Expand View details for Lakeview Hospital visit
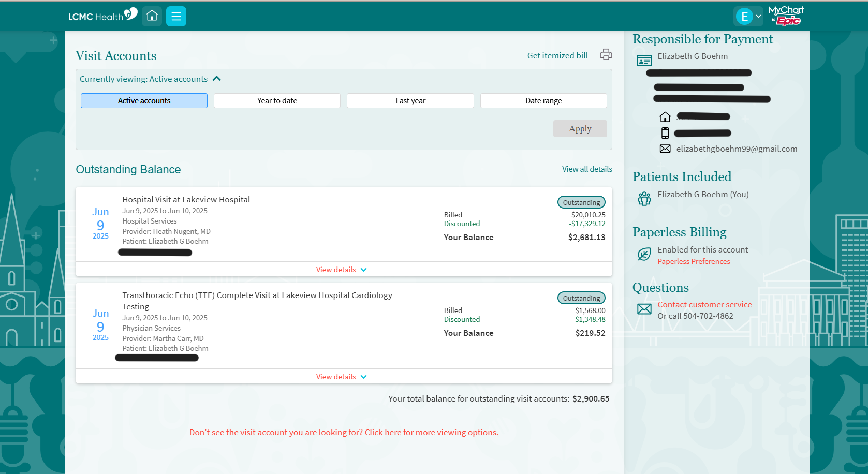The width and height of the screenshot is (868, 474). pyautogui.click(x=342, y=270)
